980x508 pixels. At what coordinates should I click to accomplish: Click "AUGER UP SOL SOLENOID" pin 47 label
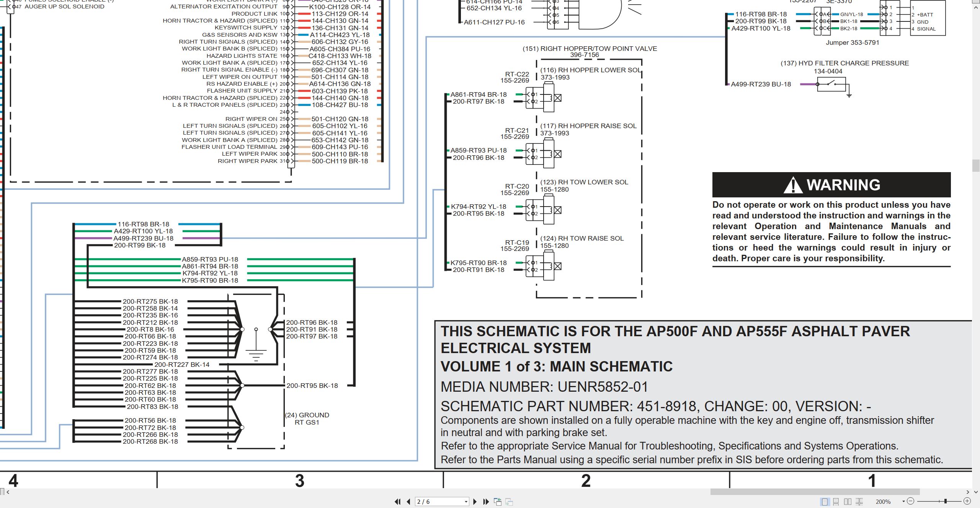(64, 7)
